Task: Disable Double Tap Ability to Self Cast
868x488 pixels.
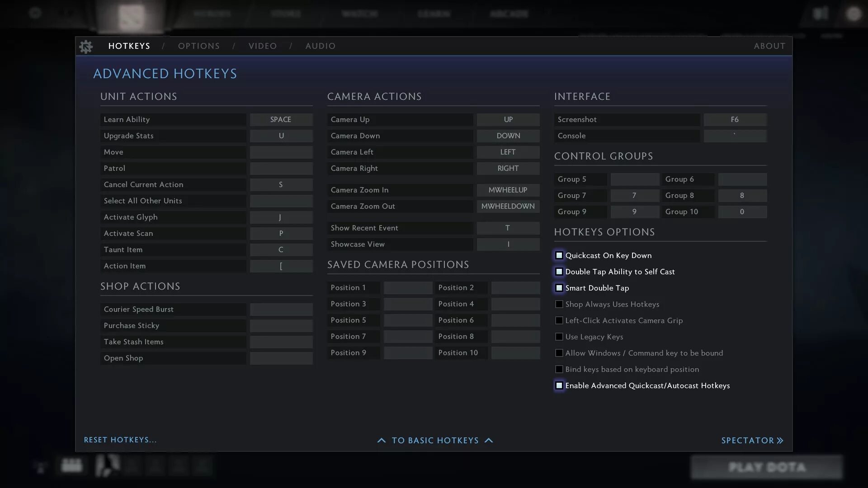Action: pos(559,272)
